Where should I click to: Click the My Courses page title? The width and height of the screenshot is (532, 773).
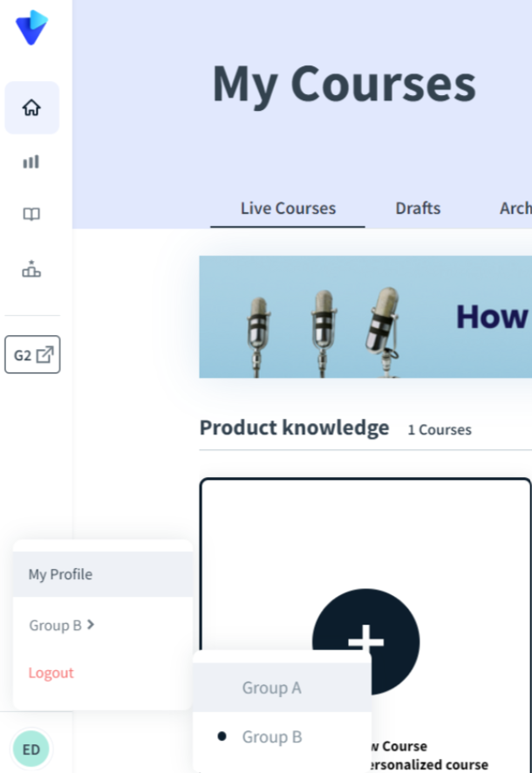(x=344, y=85)
